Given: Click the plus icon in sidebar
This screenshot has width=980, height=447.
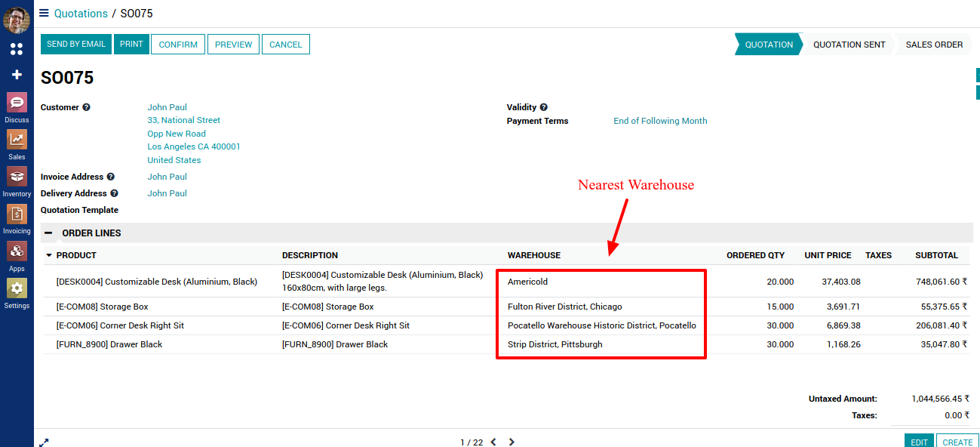Looking at the screenshot, I should tap(17, 75).
